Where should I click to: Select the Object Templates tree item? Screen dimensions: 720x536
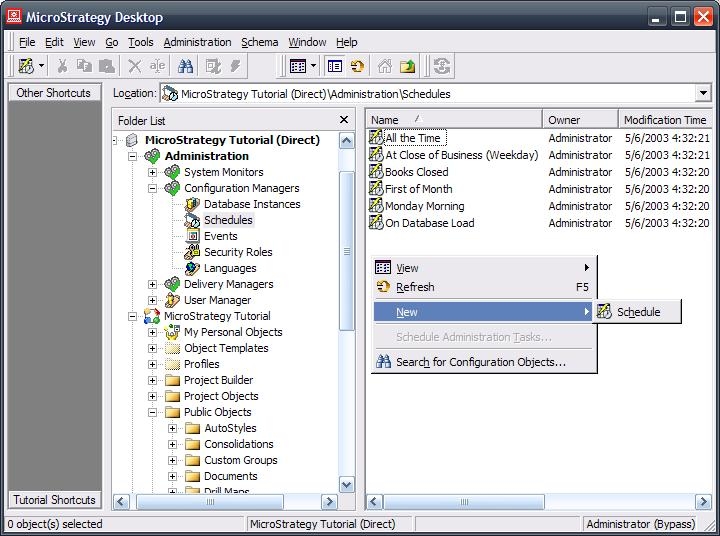(226, 348)
